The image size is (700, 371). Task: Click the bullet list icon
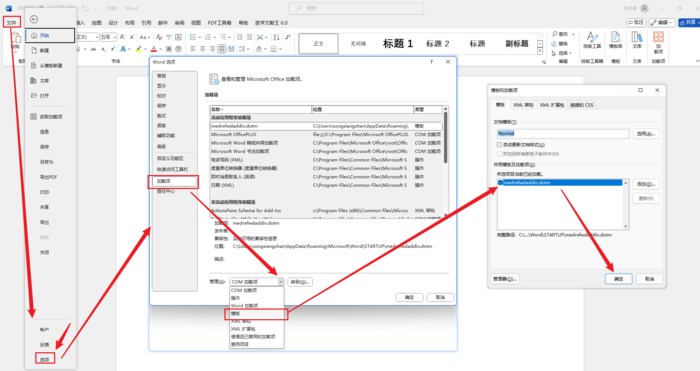tap(193, 37)
